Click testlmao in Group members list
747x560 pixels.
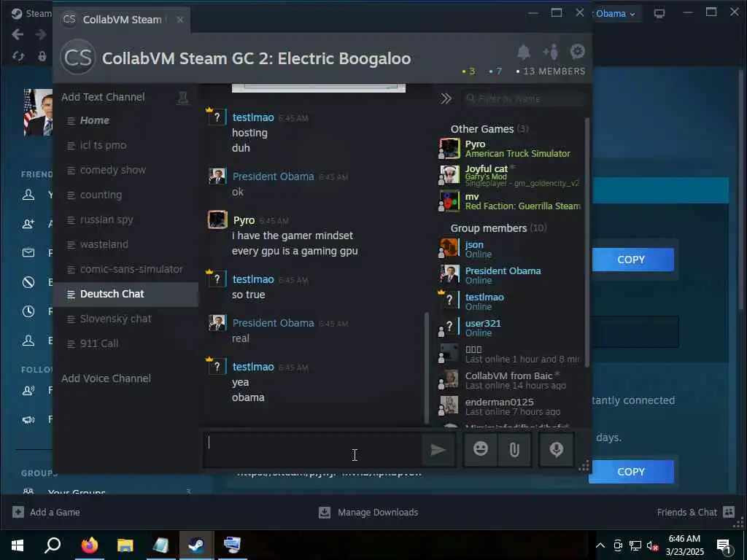510,301
